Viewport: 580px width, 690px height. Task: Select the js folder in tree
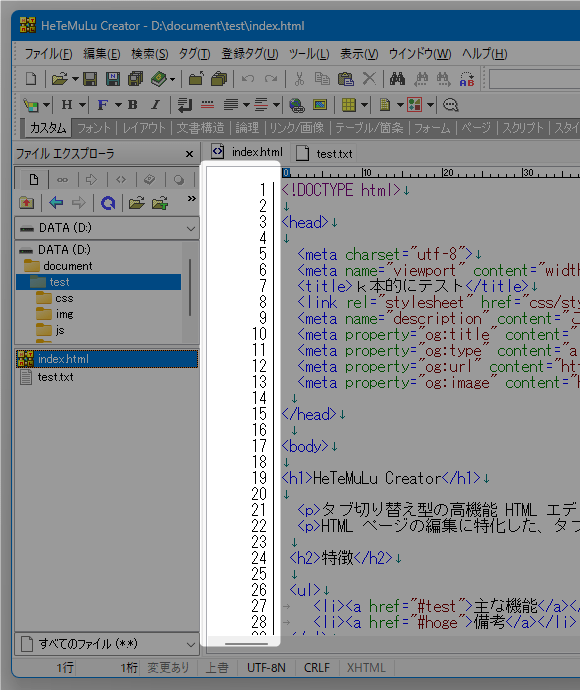tap(60, 330)
